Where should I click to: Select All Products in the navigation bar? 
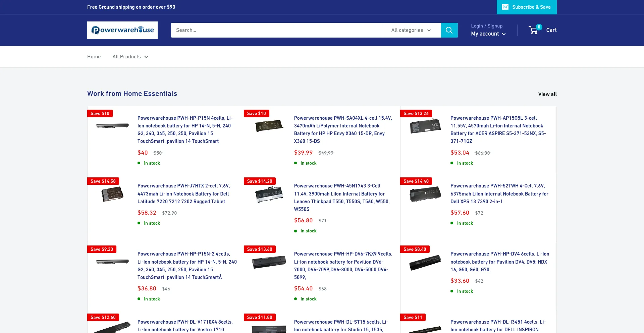coord(127,56)
